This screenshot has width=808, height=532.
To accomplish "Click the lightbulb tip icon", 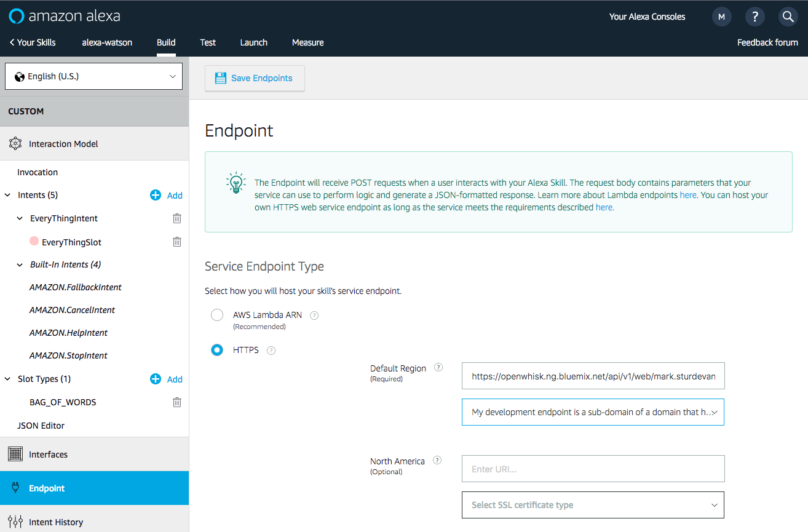I will click(x=236, y=183).
